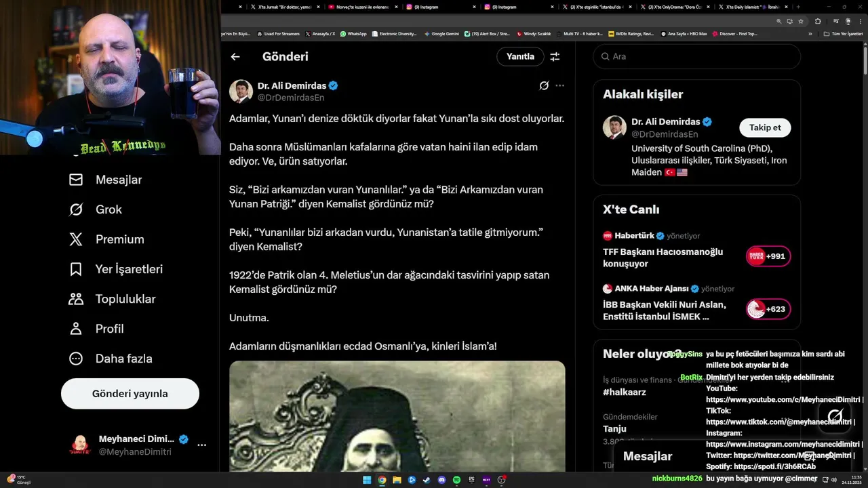Click the Yanıtla button
This screenshot has height=488, width=868.
click(x=520, y=57)
